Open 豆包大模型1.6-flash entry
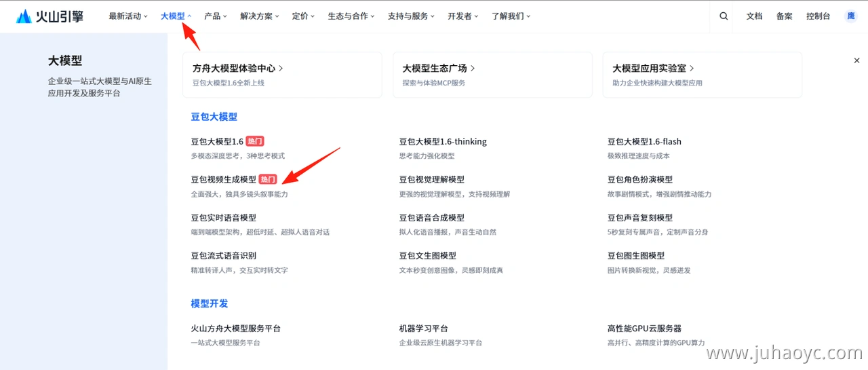868x370 pixels. (644, 141)
